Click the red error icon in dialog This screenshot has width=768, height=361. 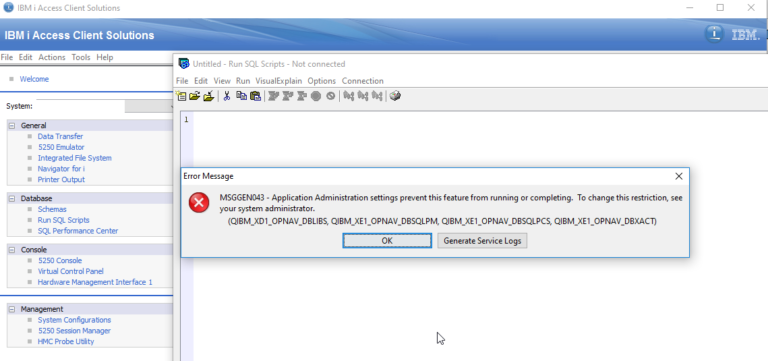tap(199, 203)
